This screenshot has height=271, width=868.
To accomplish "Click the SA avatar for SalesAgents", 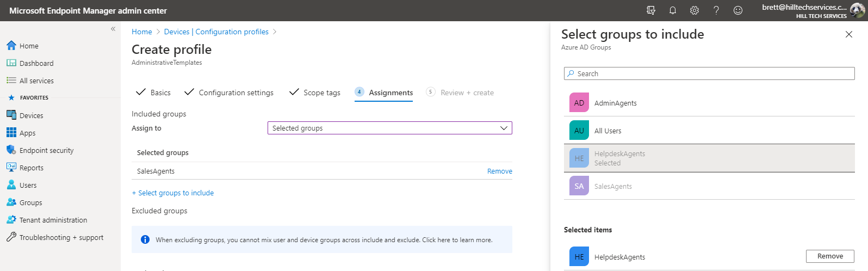I will coord(579,186).
